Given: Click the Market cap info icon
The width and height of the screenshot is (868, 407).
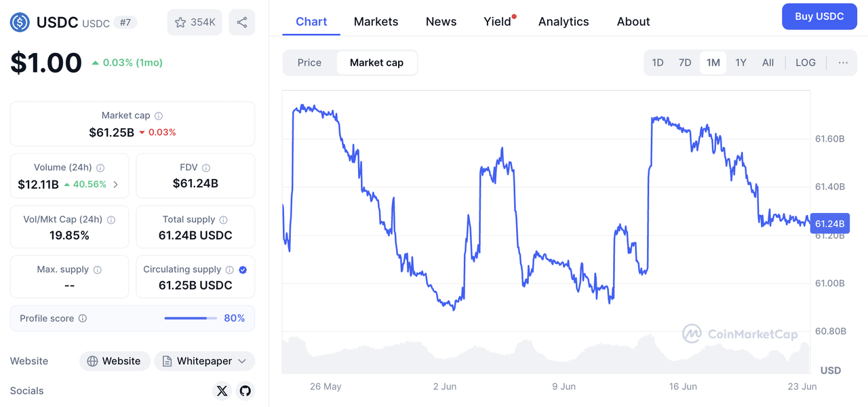Looking at the screenshot, I should coord(159,116).
